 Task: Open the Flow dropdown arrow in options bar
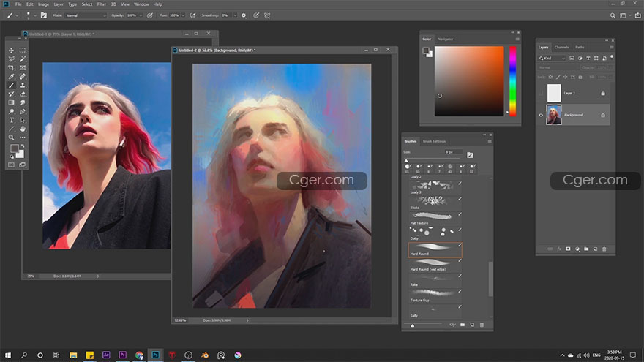point(183,15)
